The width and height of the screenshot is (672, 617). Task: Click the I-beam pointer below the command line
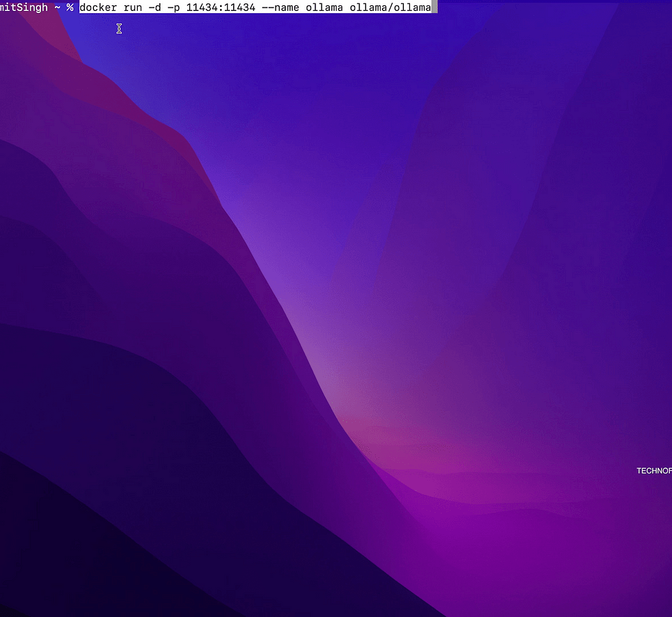[119, 28]
